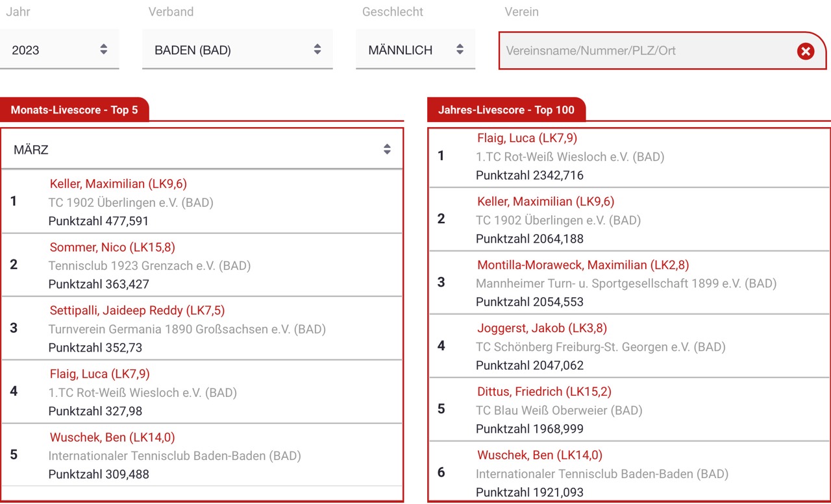This screenshot has height=504, width=831.
Task: Click Punktzahl 352,73 value
Action: [95, 348]
